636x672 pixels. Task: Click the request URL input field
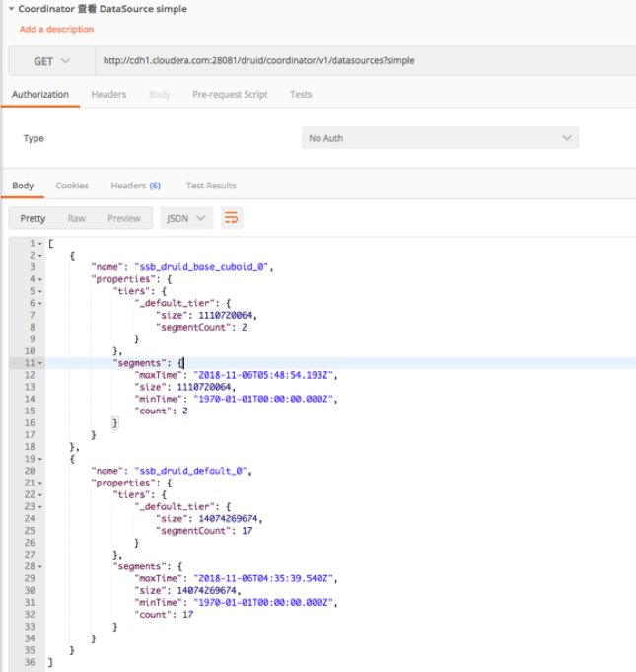click(365, 61)
